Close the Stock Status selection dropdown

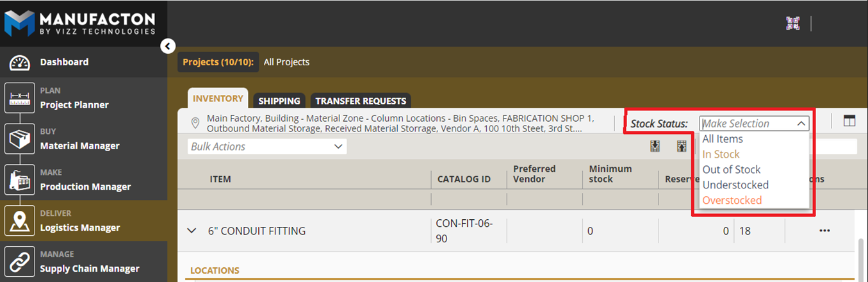pyautogui.click(x=801, y=124)
